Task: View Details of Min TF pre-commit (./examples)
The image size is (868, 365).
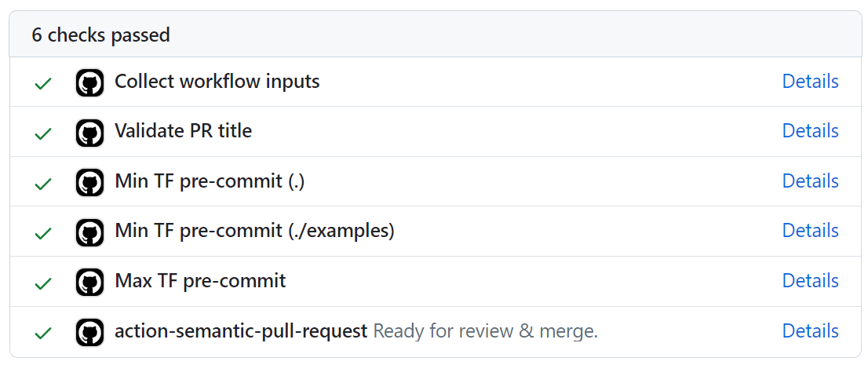Action: click(810, 231)
